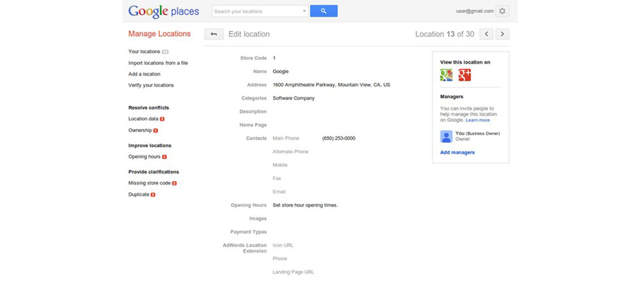
Task: Click the Description row label
Action: [x=253, y=112]
